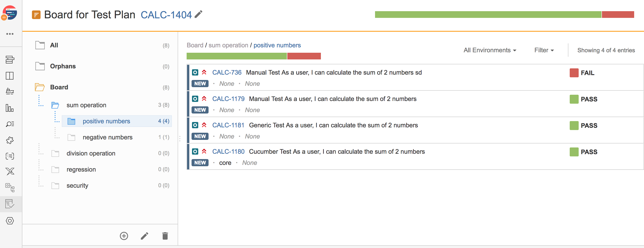
Task: Open the sidebar ellipsis more menu
Action: (x=10, y=34)
